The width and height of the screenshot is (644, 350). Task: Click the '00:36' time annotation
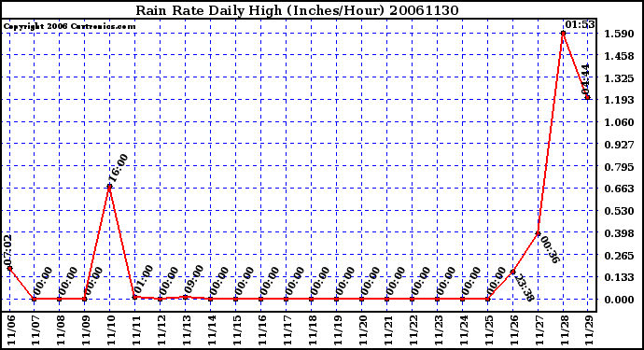coord(550,249)
